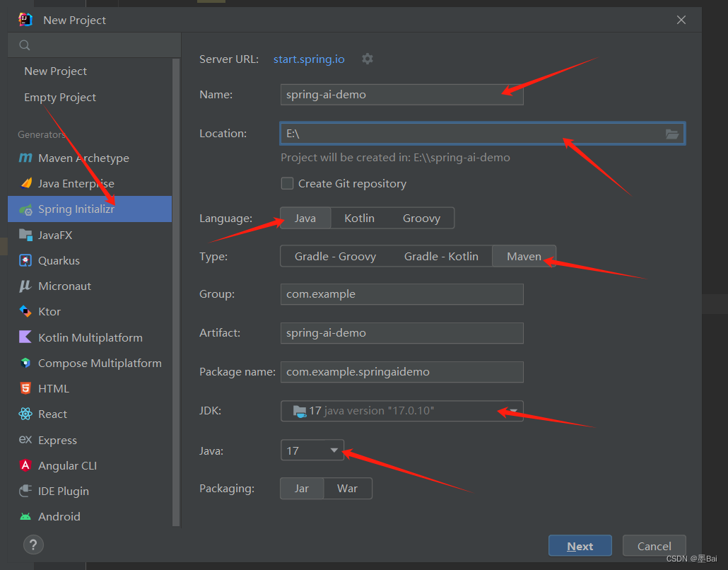Click the Java Enterprise generator icon
This screenshot has height=570, width=728.
click(26, 183)
